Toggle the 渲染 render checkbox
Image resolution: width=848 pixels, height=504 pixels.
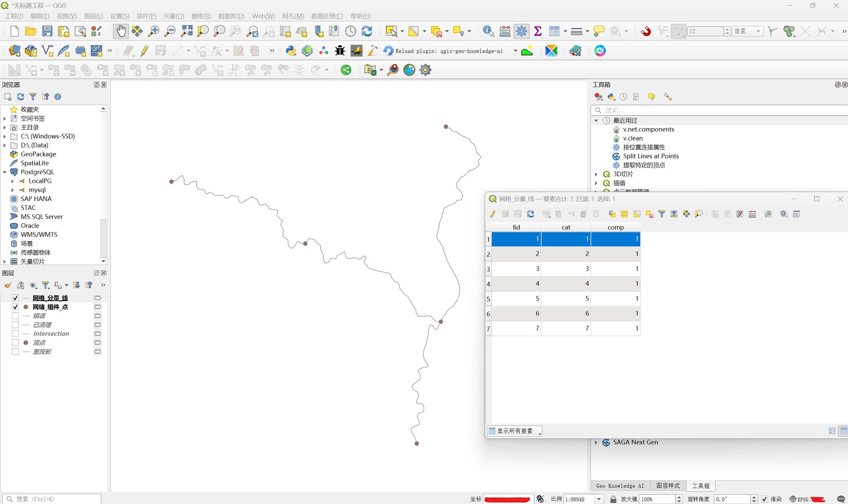tap(764, 499)
